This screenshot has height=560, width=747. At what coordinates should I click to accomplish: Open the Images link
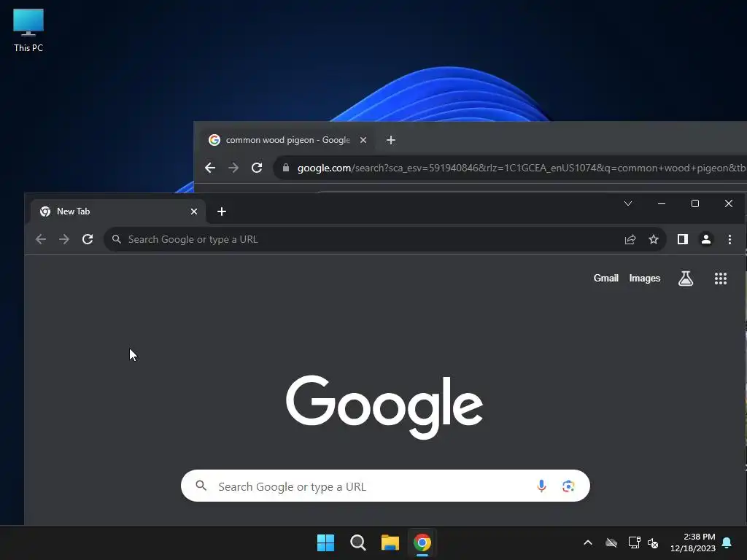(645, 278)
